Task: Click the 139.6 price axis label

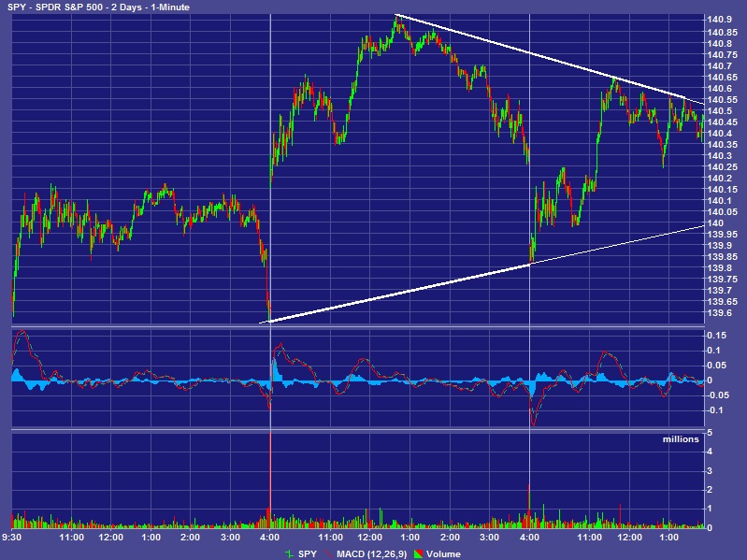Action: tap(719, 313)
